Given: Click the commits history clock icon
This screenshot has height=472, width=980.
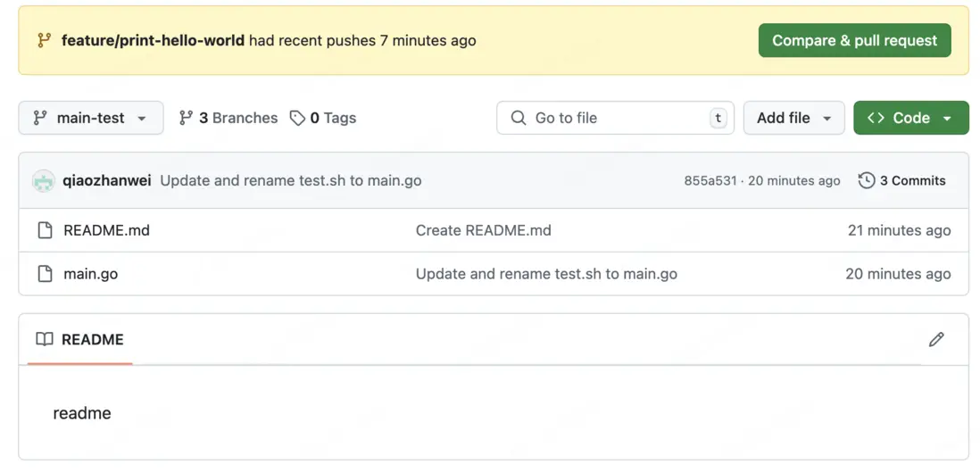Looking at the screenshot, I should pyautogui.click(x=866, y=180).
